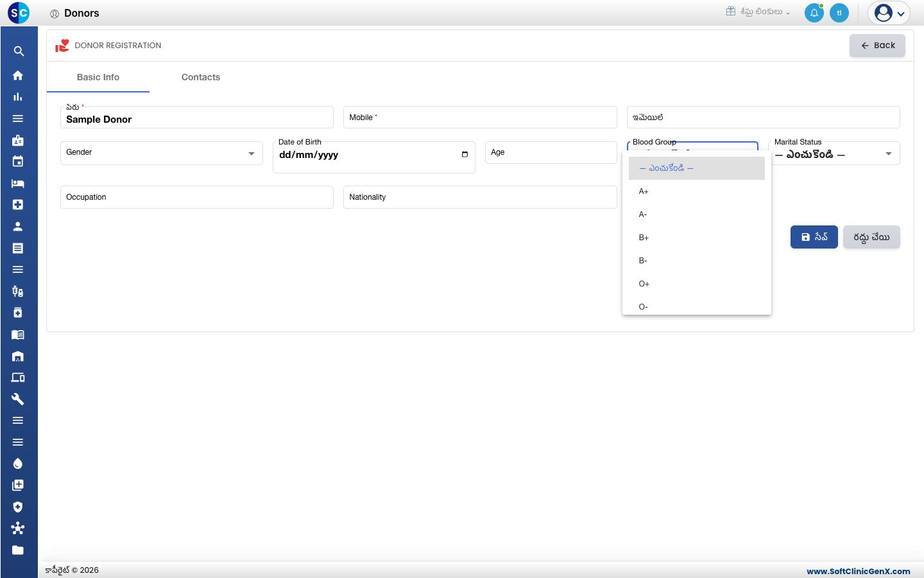
Task: Click the blood drop icon in sidebar
Action: pos(18,464)
